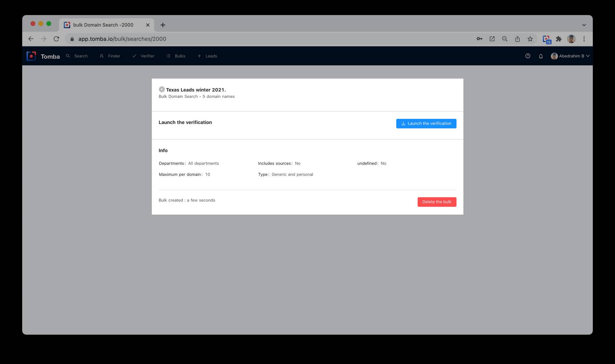Open the Leads navigation item
Screen dimensions: 615x364
point(207,56)
